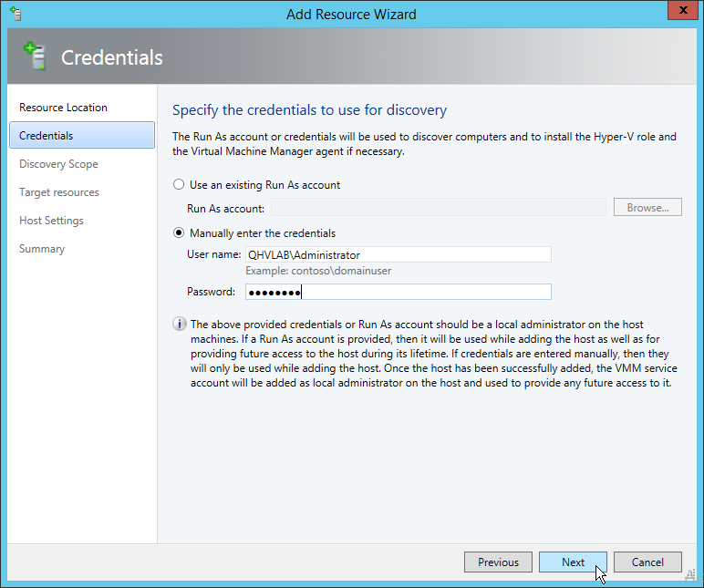
Task: Cancel the wizard
Action: 647,562
